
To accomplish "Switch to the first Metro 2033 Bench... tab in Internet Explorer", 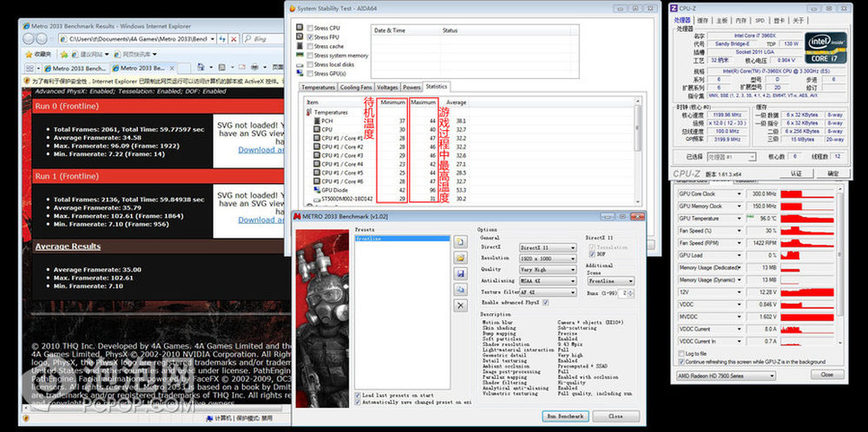I will click(74, 69).
